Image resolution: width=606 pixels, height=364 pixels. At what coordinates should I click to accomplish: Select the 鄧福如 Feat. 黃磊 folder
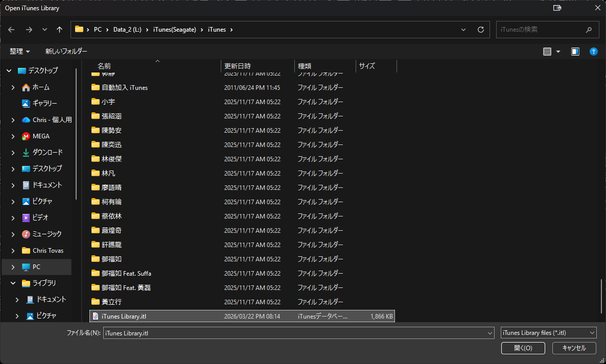point(242,287)
